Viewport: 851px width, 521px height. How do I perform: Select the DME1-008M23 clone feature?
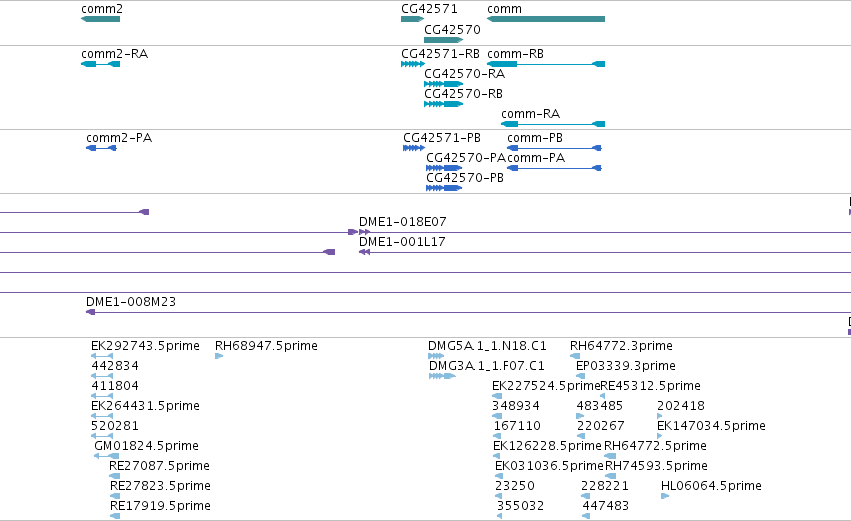pos(468,312)
